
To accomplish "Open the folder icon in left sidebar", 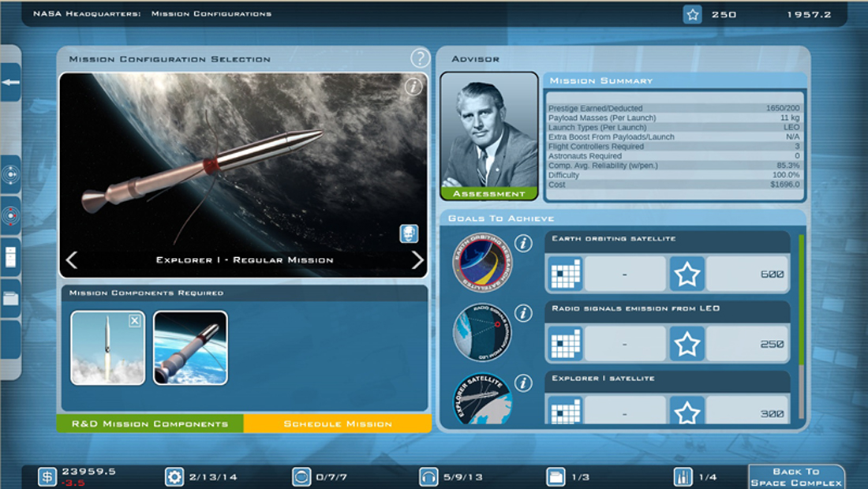I will (10, 299).
